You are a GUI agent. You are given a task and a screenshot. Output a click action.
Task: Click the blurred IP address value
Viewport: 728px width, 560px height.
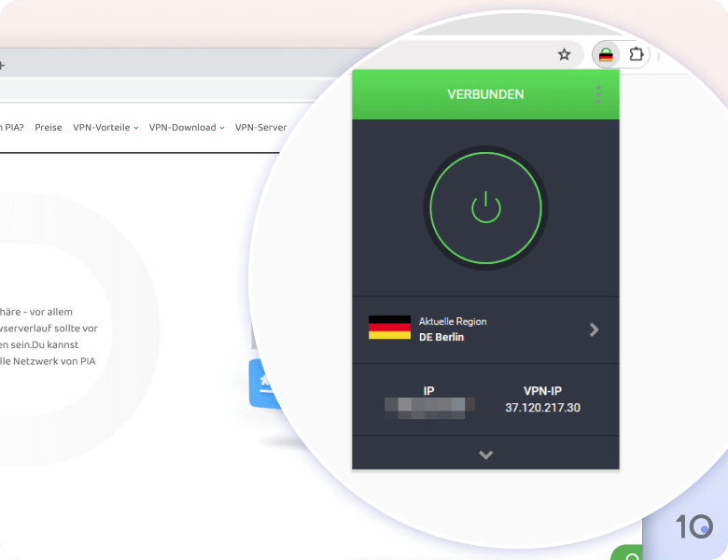[429, 408]
